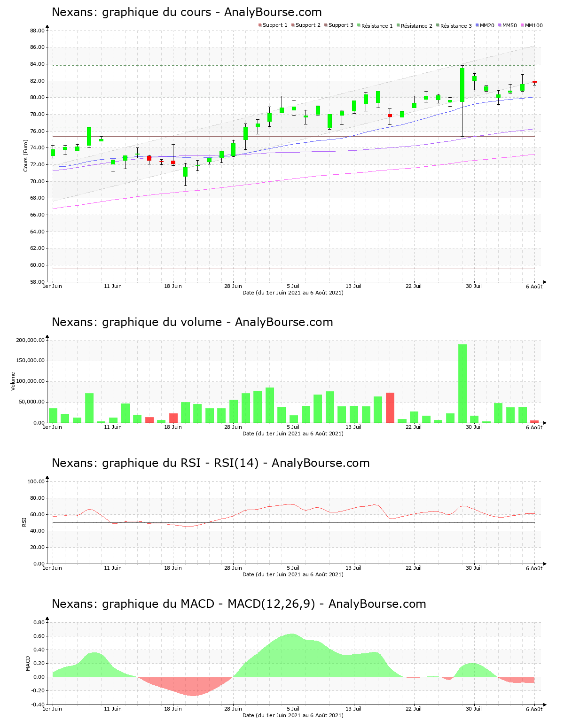Click '5 Juil' on the price chart axis
This screenshot has width=564, height=728.
pos(293,286)
